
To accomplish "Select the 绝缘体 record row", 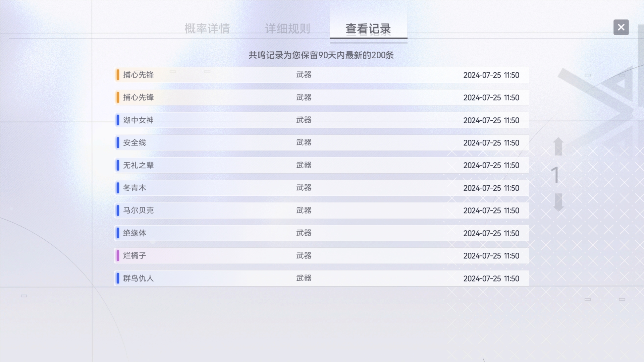I will click(x=322, y=233).
